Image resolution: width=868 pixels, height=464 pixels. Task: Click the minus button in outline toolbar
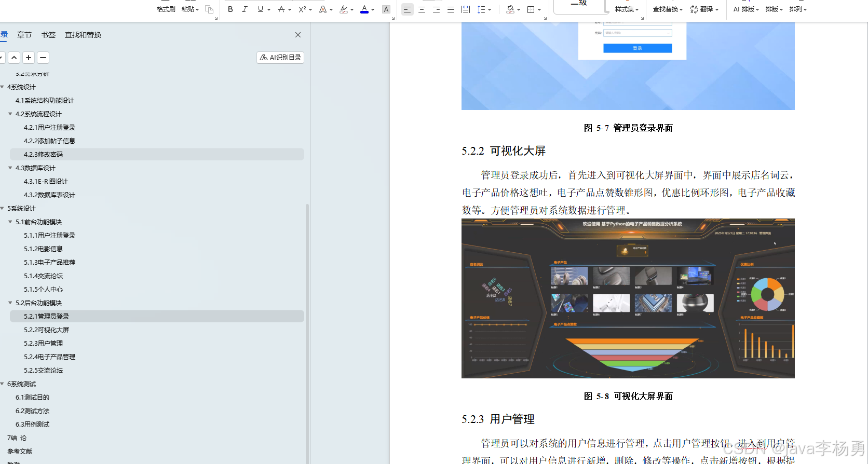(x=43, y=58)
